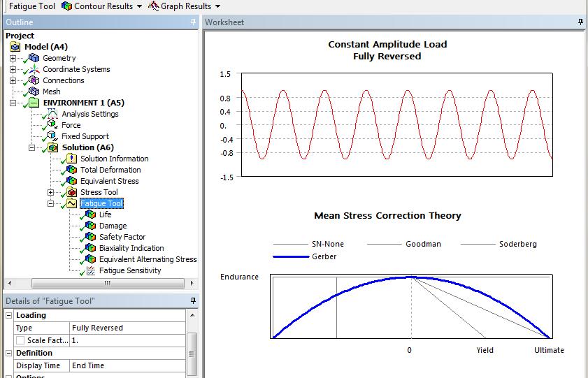Click the Equivalent Stress result icon
The width and height of the screenshot is (588, 378).
[71, 181]
